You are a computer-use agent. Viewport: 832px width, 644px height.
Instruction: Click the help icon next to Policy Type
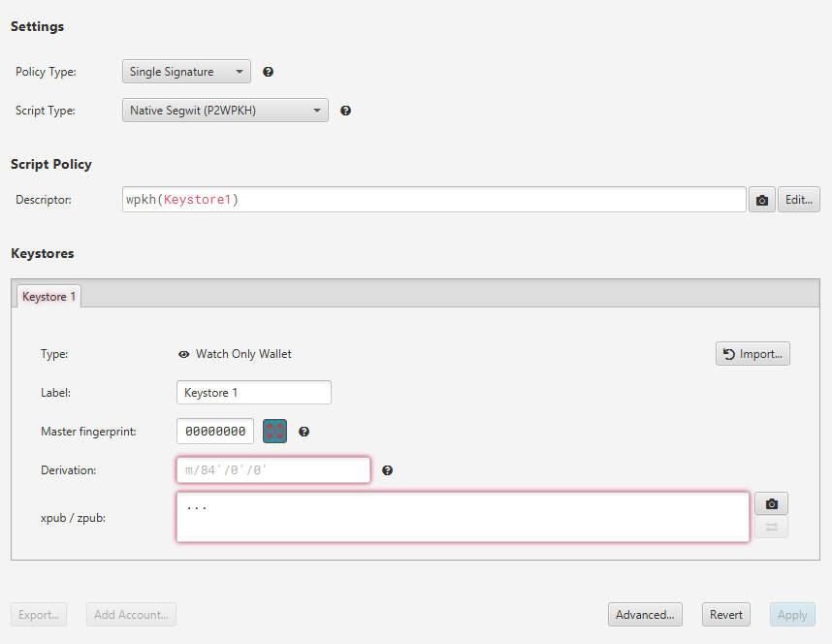click(269, 72)
